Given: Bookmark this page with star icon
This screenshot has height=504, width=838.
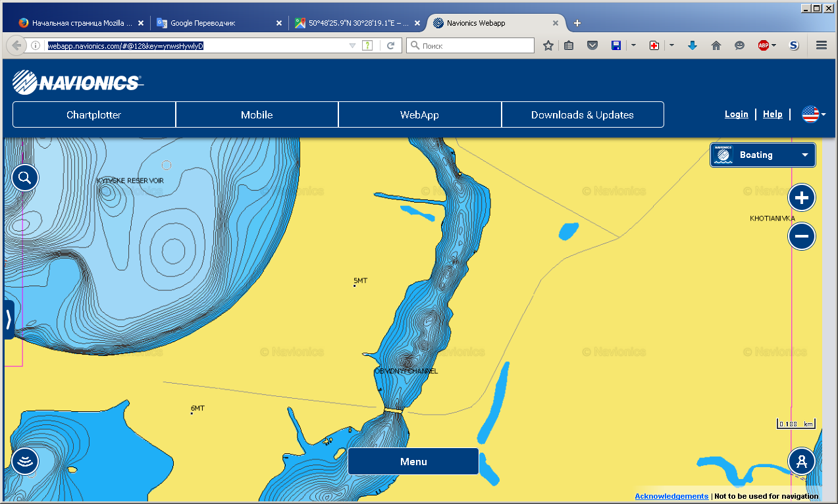Looking at the screenshot, I should (x=548, y=45).
